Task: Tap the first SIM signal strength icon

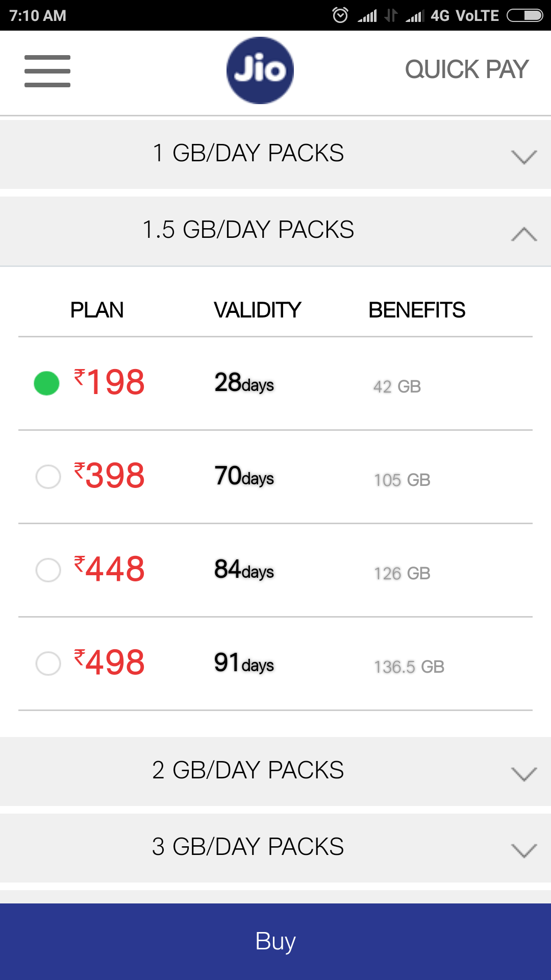Action: (x=367, y=16)
